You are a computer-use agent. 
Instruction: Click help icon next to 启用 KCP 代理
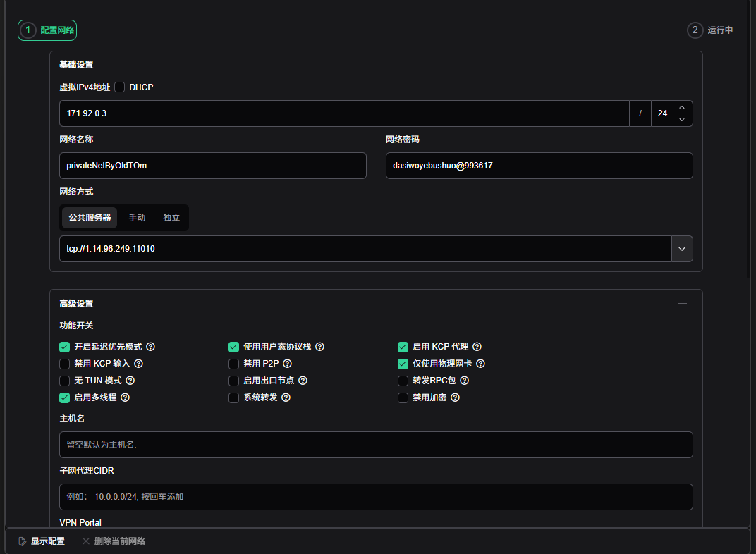point(477,347)
